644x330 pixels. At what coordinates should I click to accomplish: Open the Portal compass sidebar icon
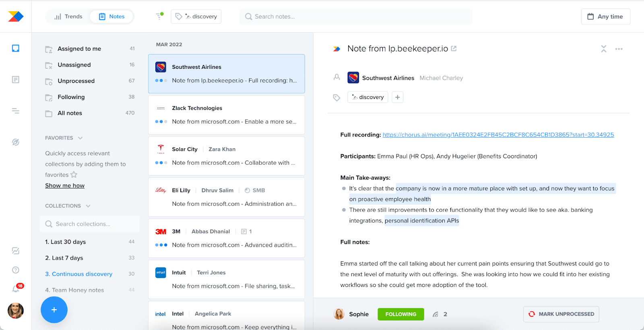[x=16, y=142]
